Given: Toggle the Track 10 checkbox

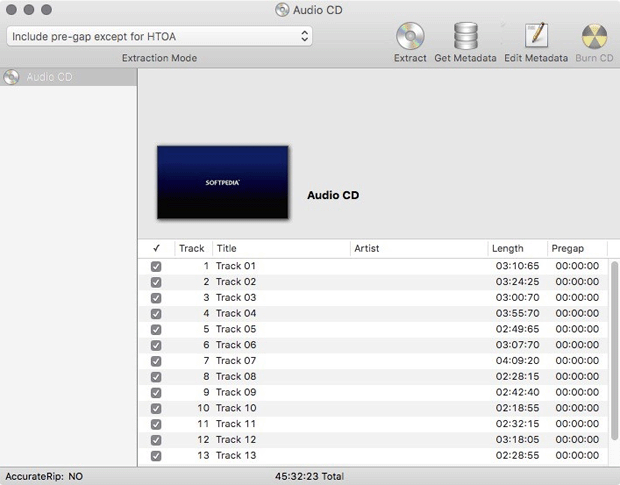Looking at the screenshot, I should point(156,409).
